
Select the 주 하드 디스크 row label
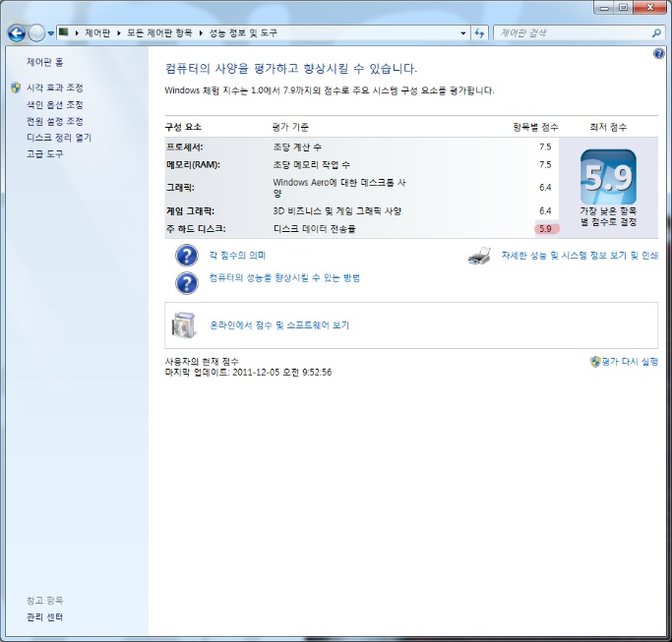coord(196,229)
